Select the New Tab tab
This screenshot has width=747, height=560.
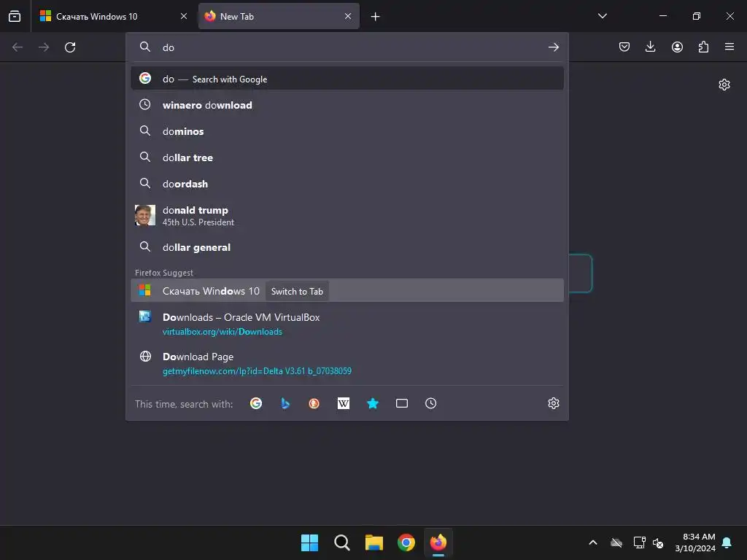279,16
